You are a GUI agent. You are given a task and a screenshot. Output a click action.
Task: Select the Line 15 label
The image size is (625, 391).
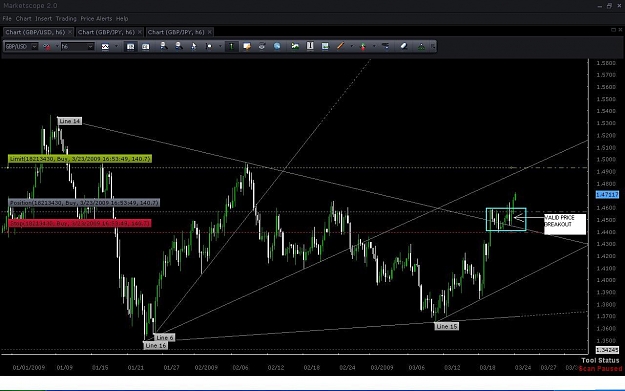[446, 326]
